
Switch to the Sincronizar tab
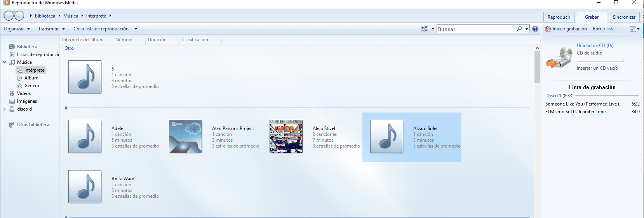624,17
